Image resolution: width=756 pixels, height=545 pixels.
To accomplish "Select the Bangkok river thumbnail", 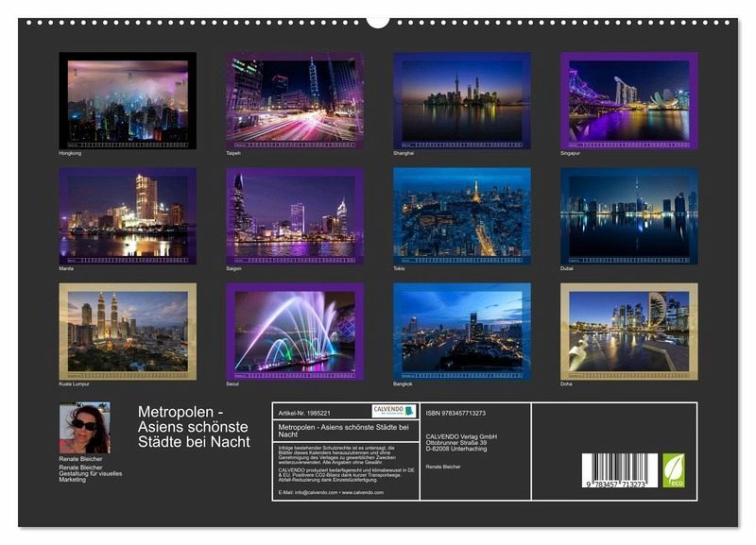I will [462, 332].
